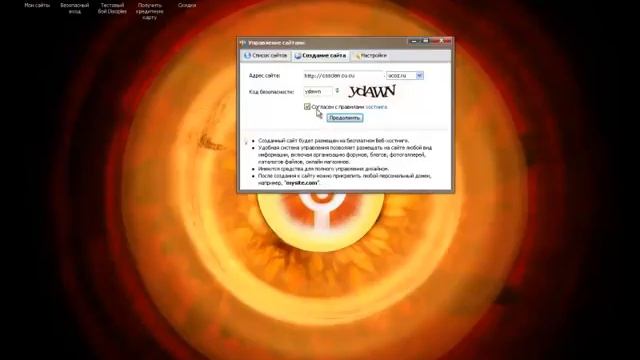The width and height of the screenshot is (640, 360).
Task: Click the mysite.com text in the notes
Action: pyautogui.click(x=301, y=183)
